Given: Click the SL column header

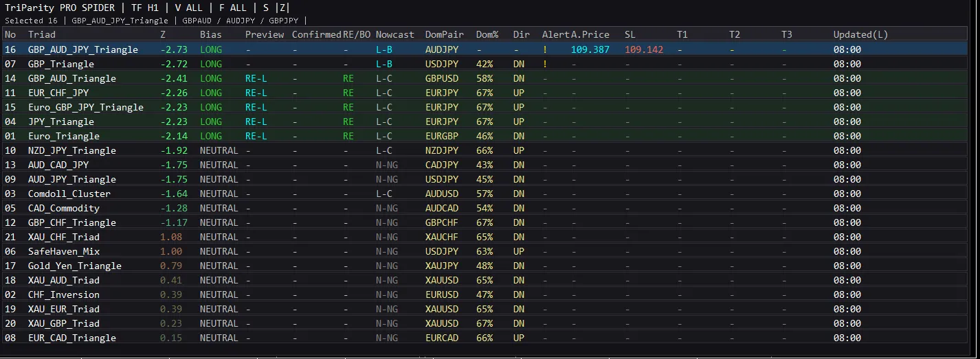Looking at the screenshot, I should point(630,34).
